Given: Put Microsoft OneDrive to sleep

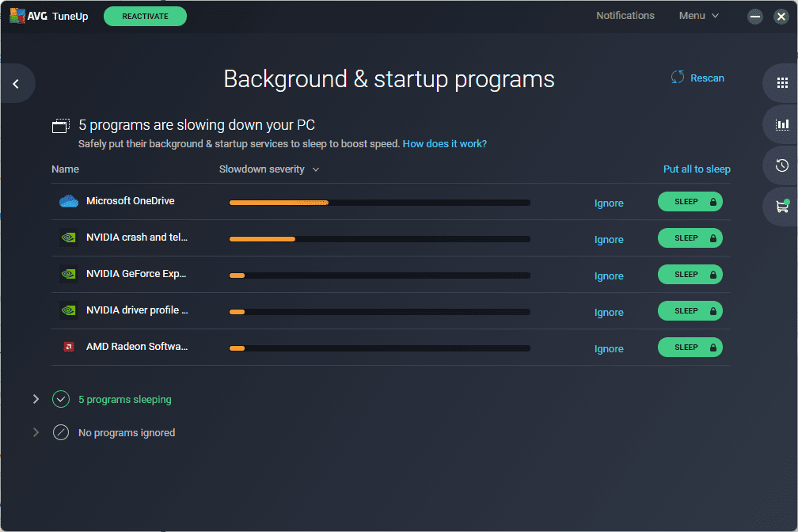Looking at the screenshot, I should coord(690,202).
